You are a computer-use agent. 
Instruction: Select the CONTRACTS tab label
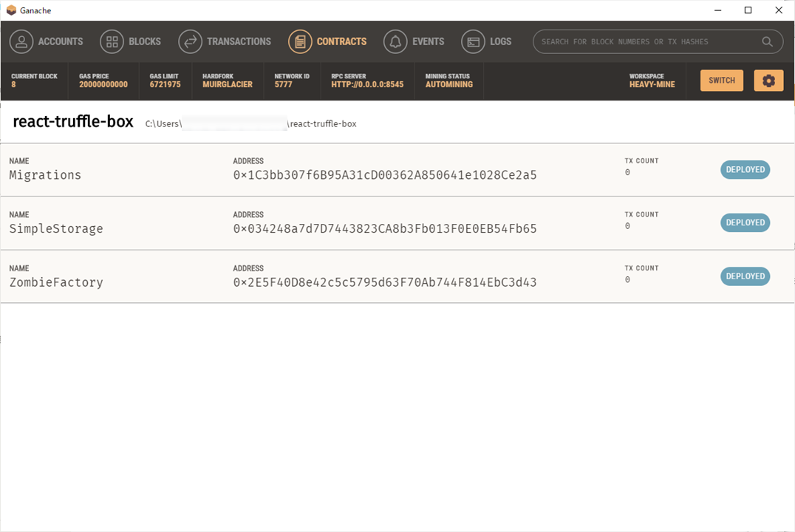coord(342,41)
